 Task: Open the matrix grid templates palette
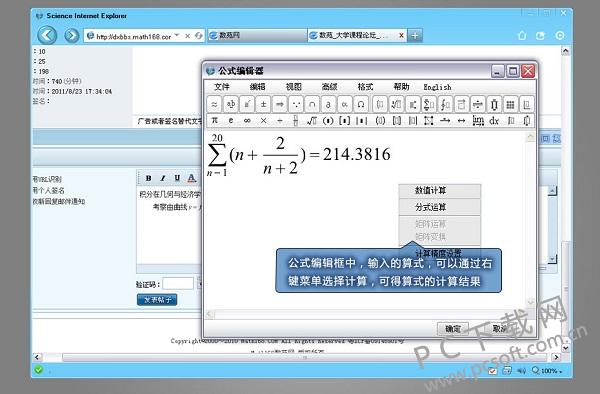(x=510, y=104)
